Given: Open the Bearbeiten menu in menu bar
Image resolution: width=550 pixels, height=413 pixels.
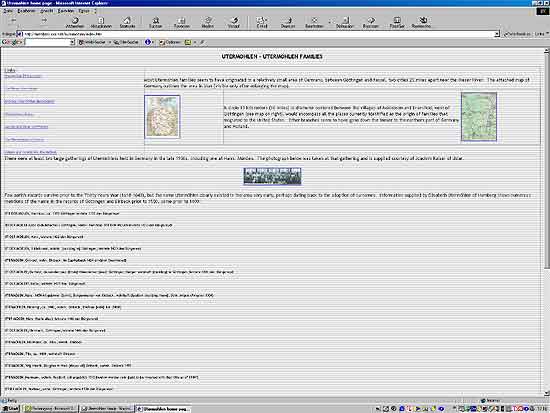Looking at the screenshot, I should tap(26, 11).
